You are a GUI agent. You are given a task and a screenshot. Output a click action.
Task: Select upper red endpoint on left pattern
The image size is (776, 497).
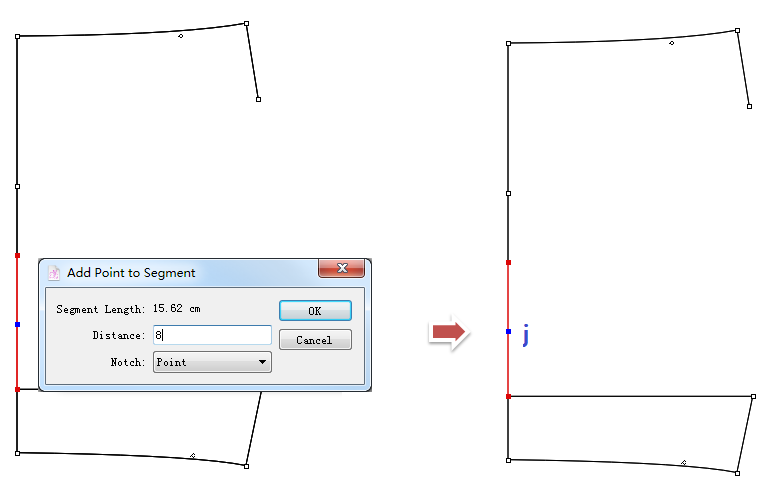18,255
